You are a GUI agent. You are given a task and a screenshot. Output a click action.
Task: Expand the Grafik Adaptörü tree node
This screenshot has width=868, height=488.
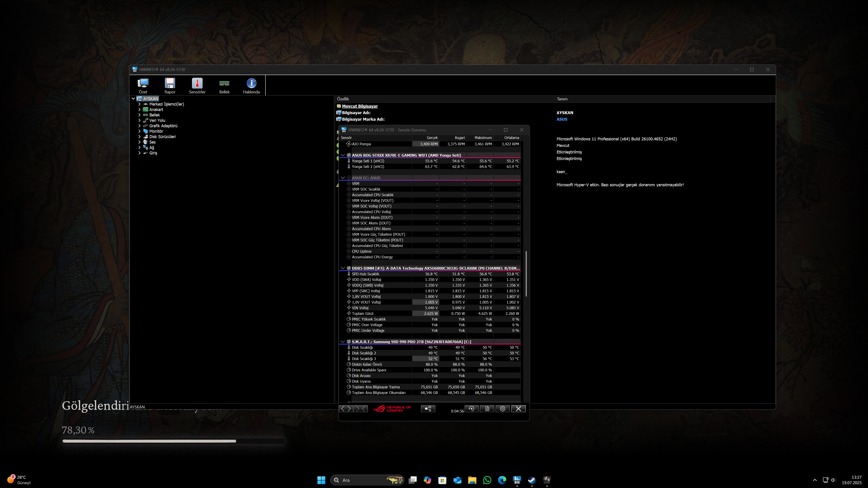coord(140,126)
